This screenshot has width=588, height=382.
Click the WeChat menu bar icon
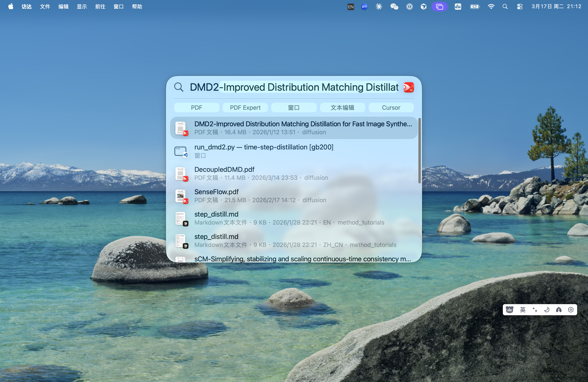(394, 7)
